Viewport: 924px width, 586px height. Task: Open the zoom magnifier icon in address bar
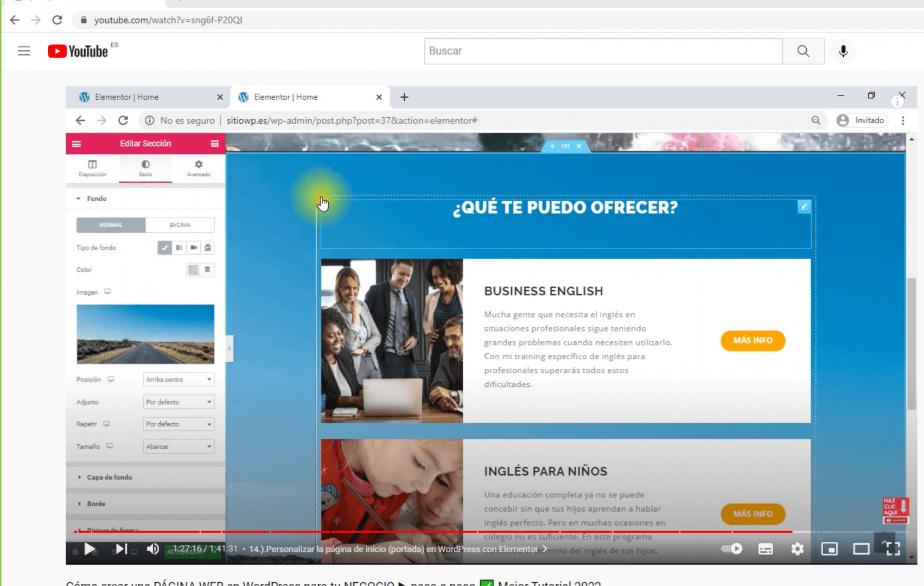point(815,120)
